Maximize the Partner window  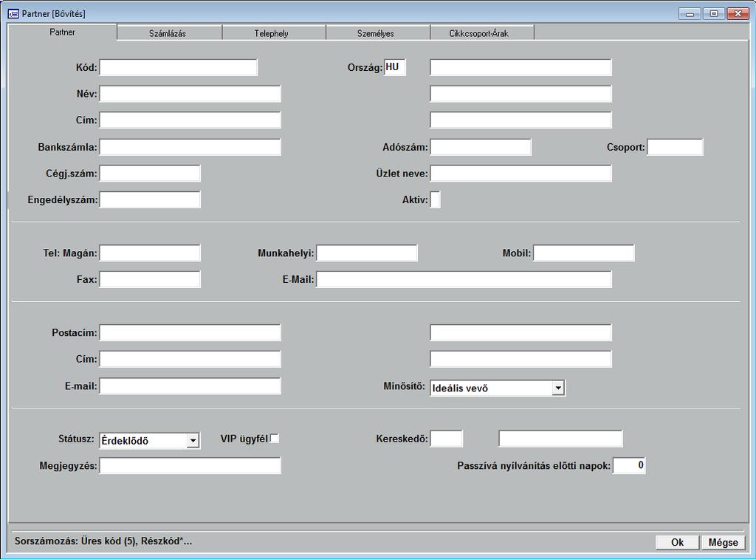point(714,14)
